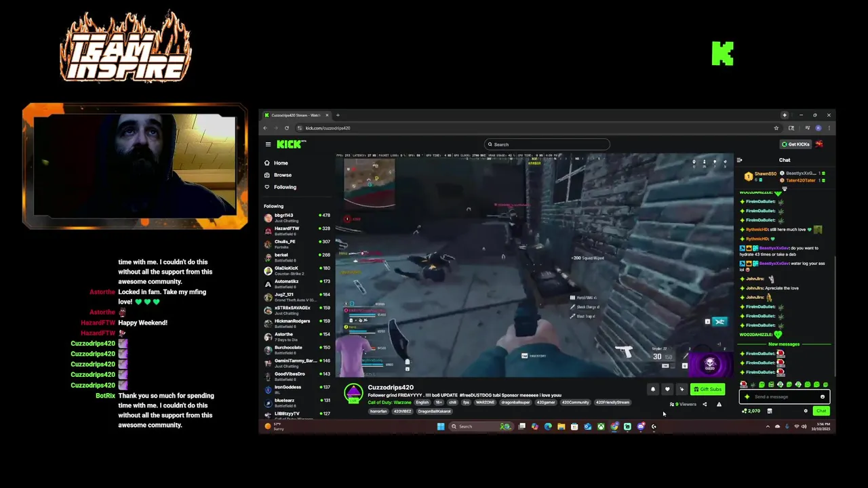
Task: Open chat settings gear icon
Action: tap(806, 411)
